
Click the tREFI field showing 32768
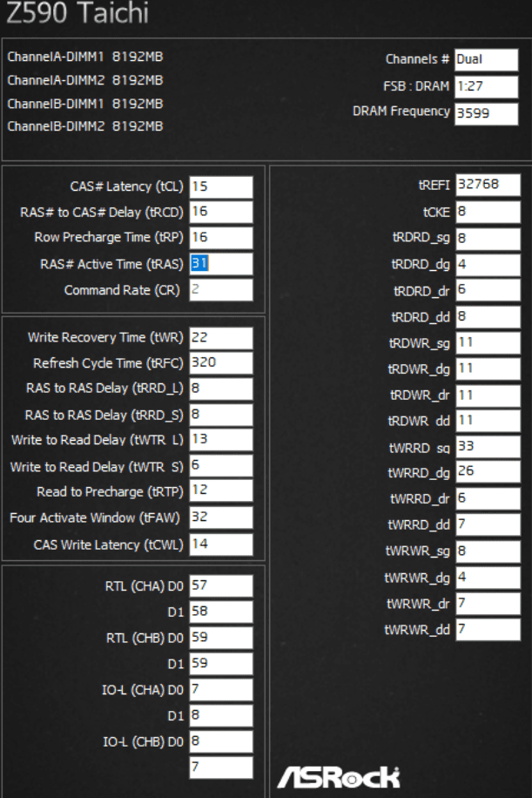pos(488,185)
